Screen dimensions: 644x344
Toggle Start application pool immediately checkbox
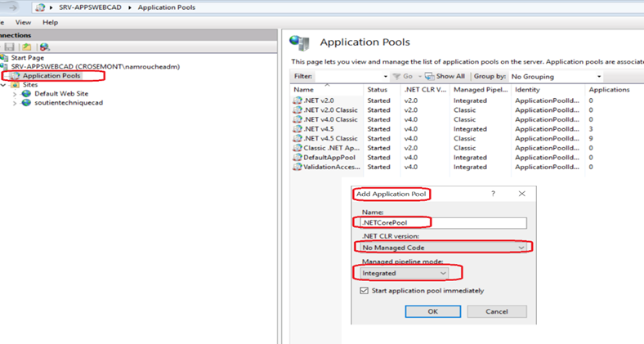(364, 290)
